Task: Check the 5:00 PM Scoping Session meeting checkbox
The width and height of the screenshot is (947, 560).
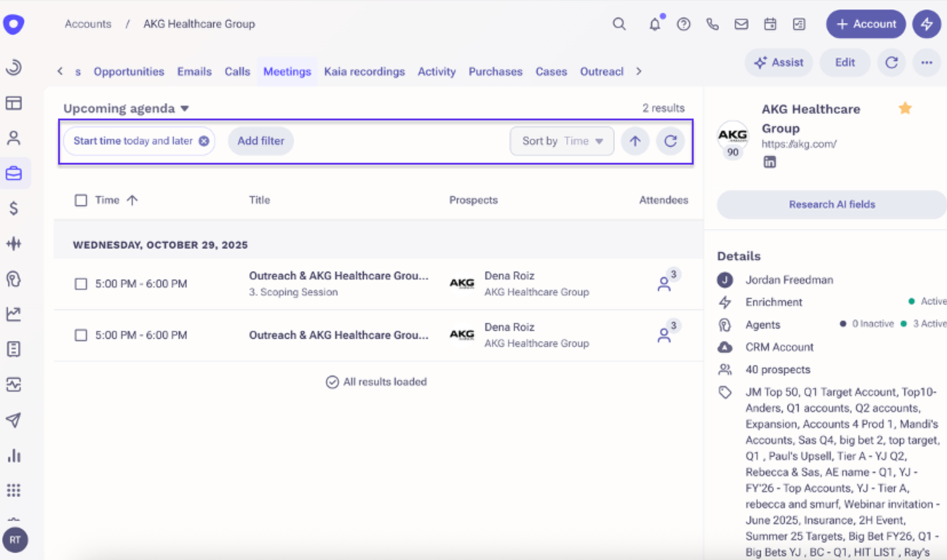Action: (81, 284)
